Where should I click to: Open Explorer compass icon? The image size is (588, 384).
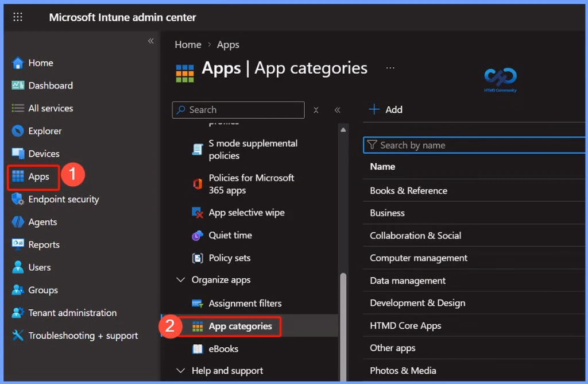pos(18,130)
